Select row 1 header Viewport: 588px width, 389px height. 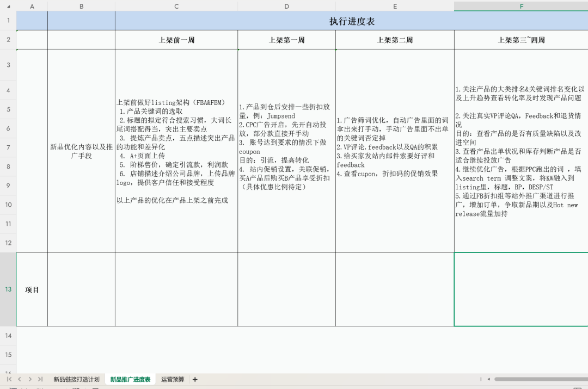click(x=8, y=21)
